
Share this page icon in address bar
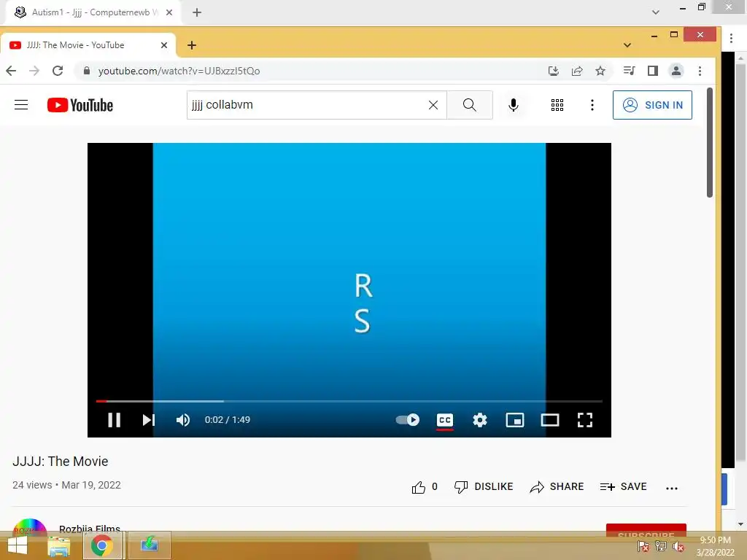(x=577, y=71)
